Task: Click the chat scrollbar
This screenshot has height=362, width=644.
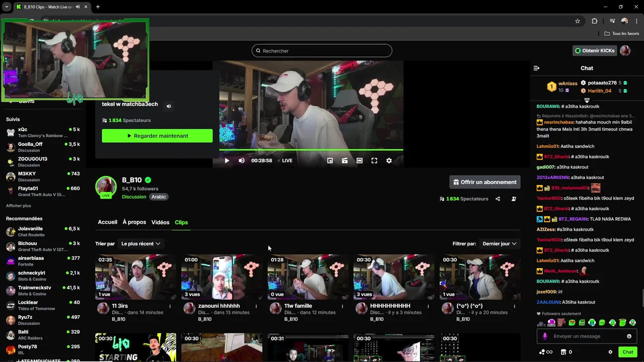Action: click(642, 297)
